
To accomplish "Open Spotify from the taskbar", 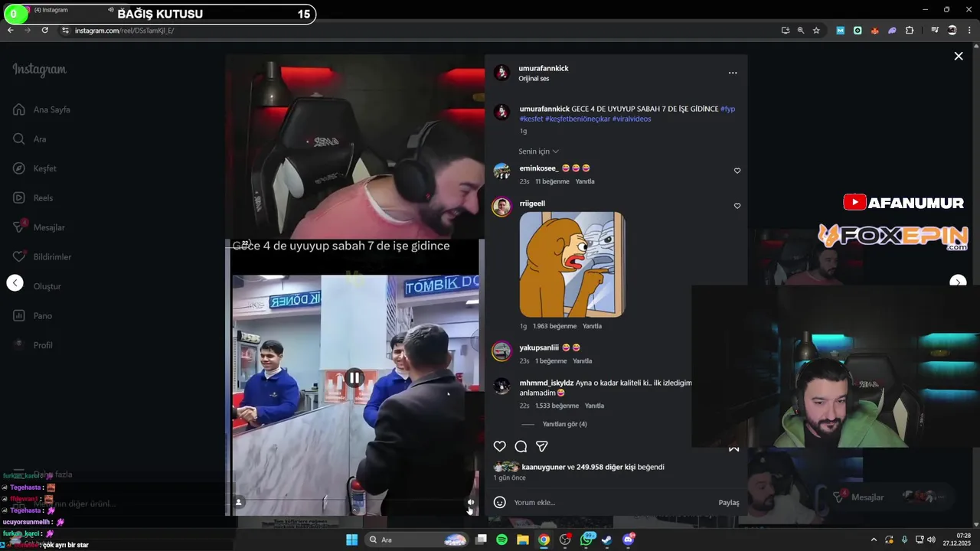I will click(501, 540).
